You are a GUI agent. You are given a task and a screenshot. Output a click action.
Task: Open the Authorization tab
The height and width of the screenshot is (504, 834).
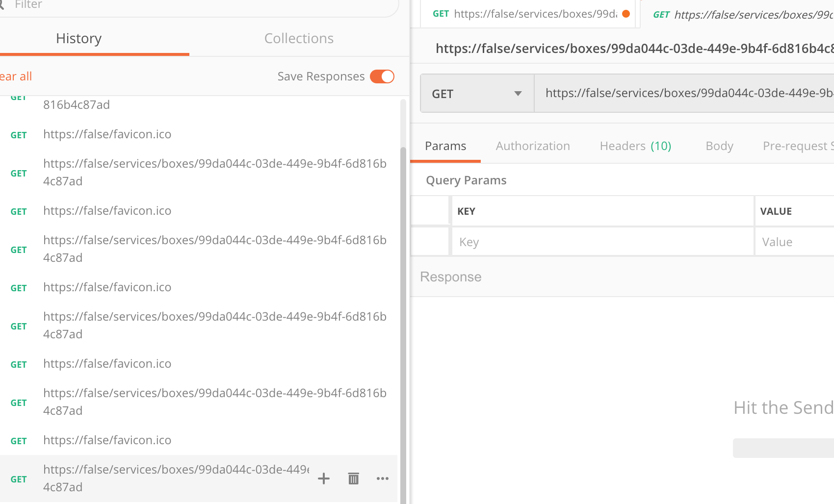click(x=533, y=146)
